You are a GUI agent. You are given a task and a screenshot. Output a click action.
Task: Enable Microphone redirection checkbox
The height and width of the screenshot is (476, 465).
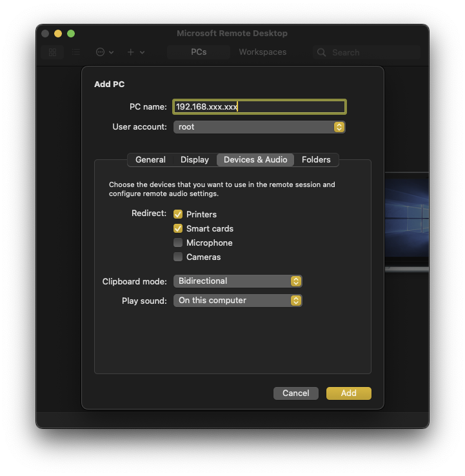pyautogui.click(x=178, y=243)
